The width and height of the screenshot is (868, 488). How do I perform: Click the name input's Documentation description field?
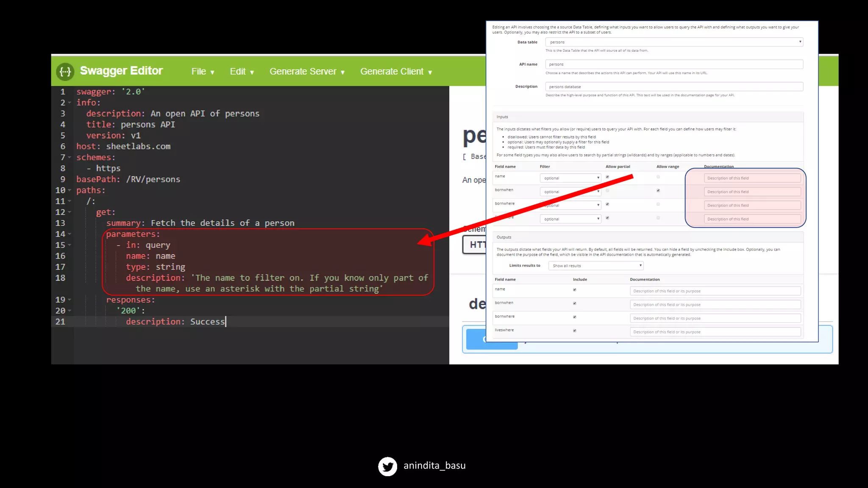click(x=752, y=178)
